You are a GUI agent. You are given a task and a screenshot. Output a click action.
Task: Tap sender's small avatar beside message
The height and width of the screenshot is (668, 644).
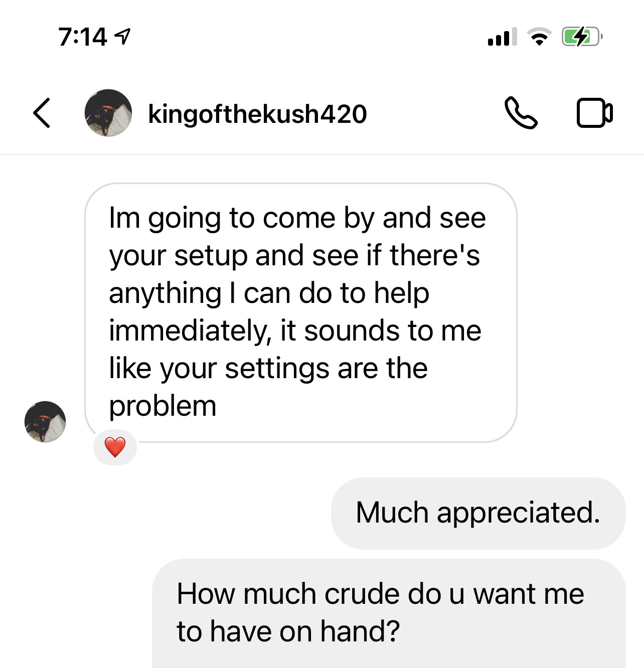click(45, 422)
